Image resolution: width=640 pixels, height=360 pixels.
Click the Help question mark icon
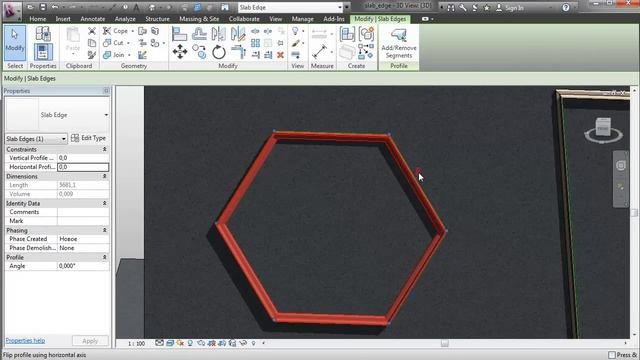[x=566, y=7]
